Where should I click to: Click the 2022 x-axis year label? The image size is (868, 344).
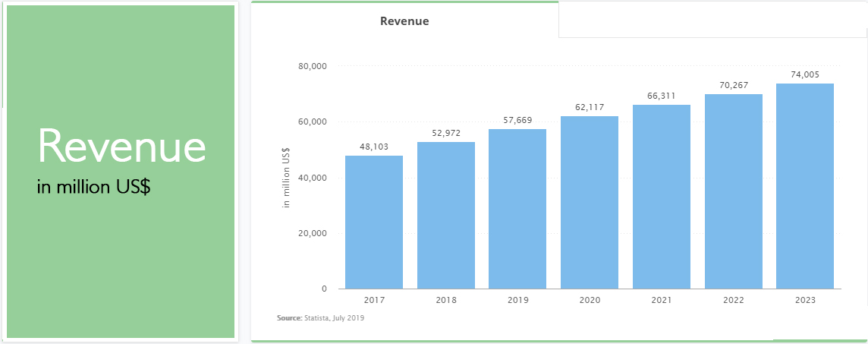pos(734,300)
